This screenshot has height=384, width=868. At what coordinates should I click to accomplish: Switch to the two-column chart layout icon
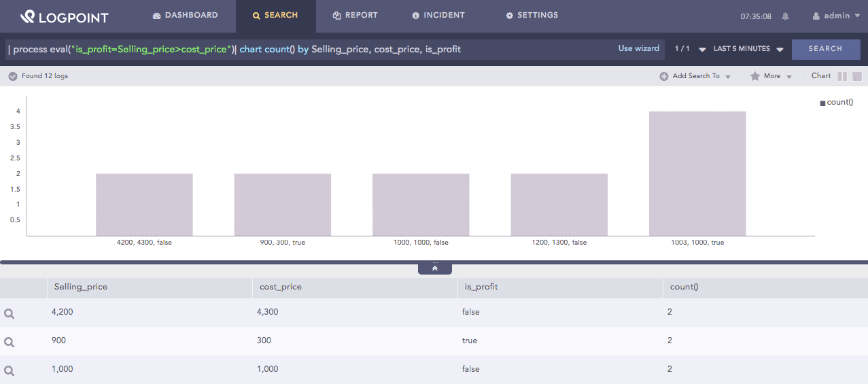coord(842,76)
